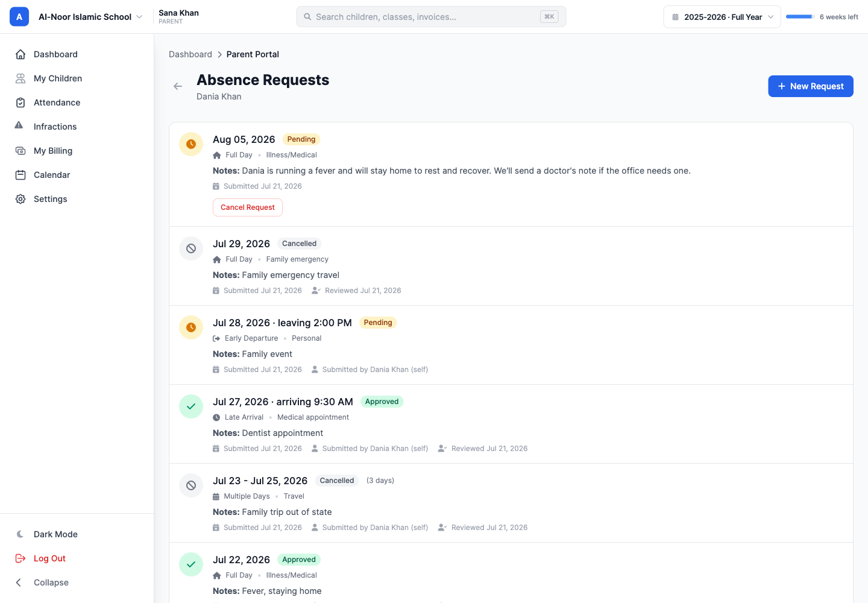
Task: Click the Late Arrival clock icon
Action: tap(216, 417)
